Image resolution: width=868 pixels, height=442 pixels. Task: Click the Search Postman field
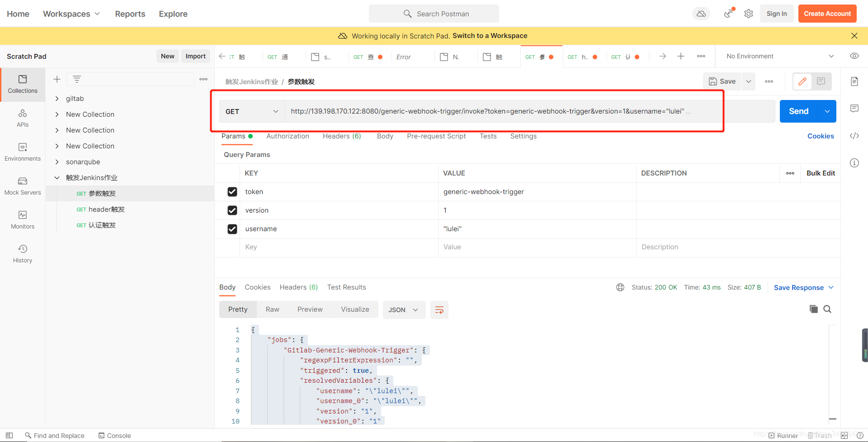coord(434,14)
